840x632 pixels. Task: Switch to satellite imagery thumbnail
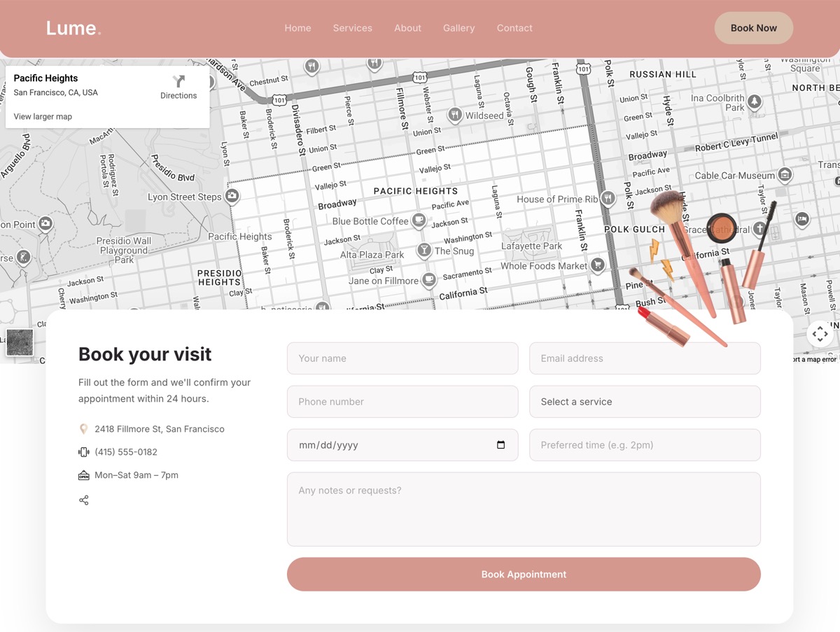tap(20, 342)
